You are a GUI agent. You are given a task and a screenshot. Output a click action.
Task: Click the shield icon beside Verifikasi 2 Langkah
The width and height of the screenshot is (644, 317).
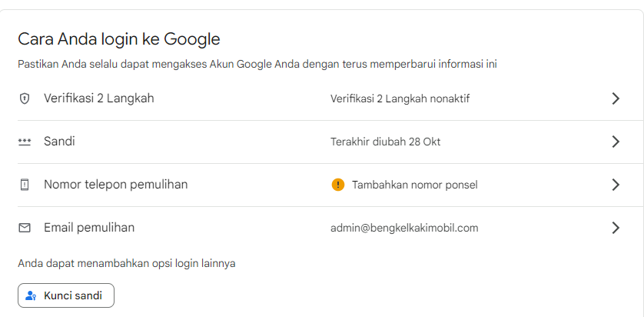25,98
